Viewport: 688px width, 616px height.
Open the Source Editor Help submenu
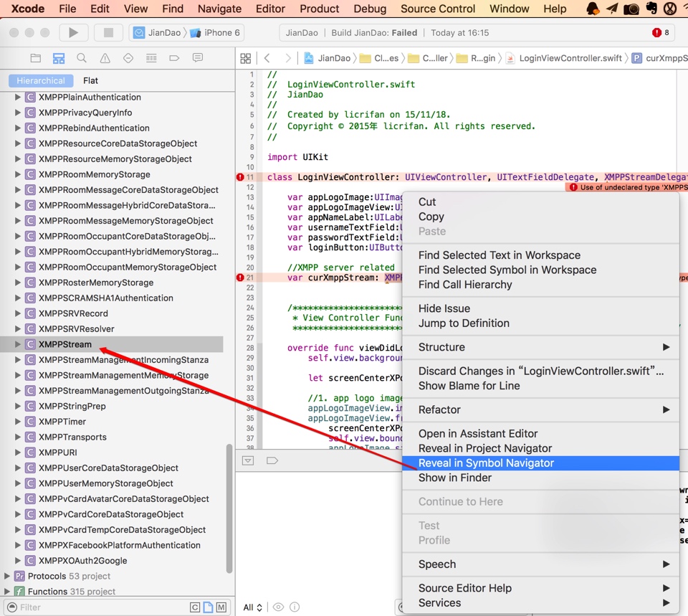[540, 588]
